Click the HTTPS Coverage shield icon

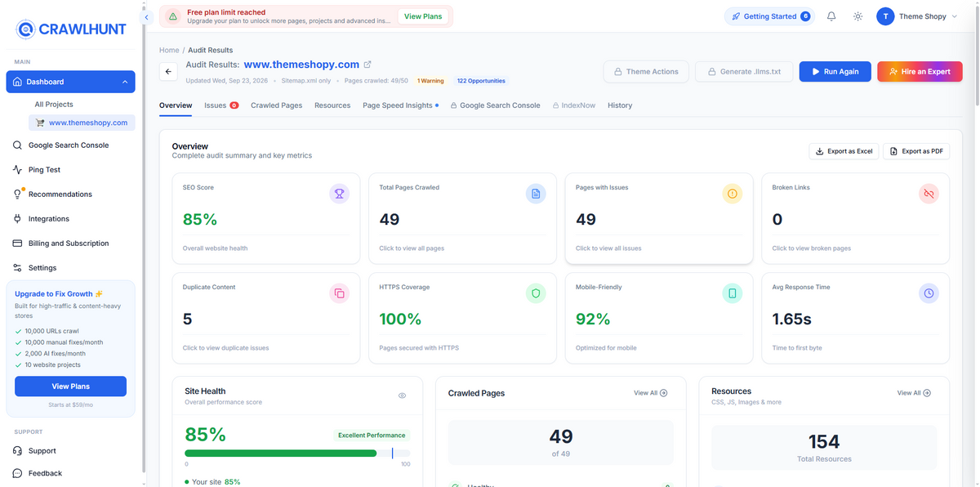coord(536,293)
